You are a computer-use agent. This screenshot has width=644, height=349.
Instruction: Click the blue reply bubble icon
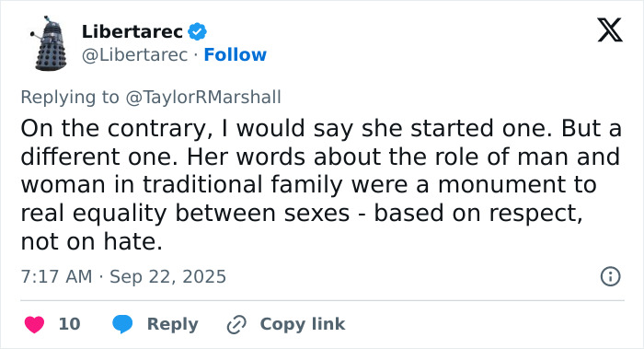[122, 324]
